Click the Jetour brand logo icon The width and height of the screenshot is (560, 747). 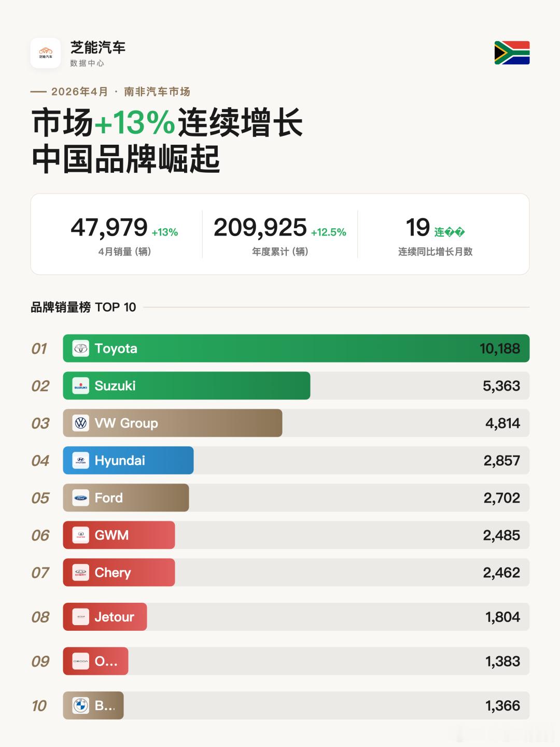pyautogui.click(x=80, y=617)
